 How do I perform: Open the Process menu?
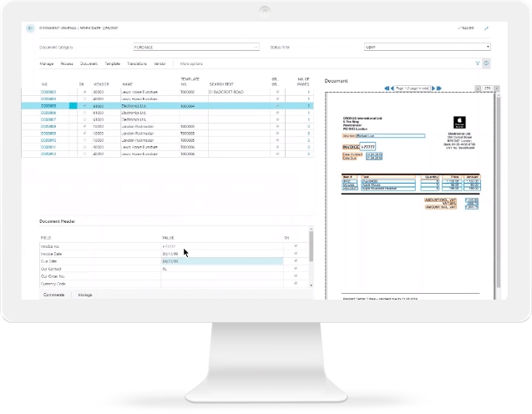click(x=68, y=63)
